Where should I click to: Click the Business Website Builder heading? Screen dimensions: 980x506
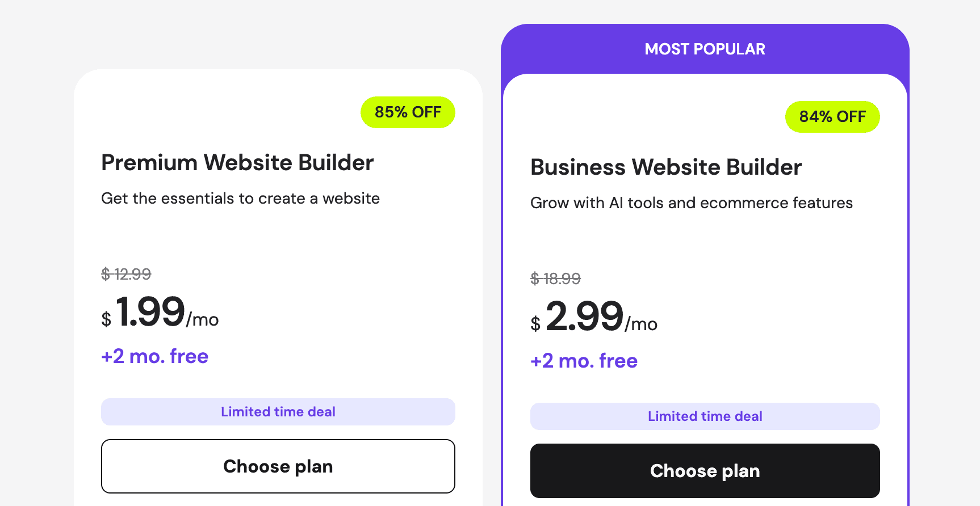[665, 167]
